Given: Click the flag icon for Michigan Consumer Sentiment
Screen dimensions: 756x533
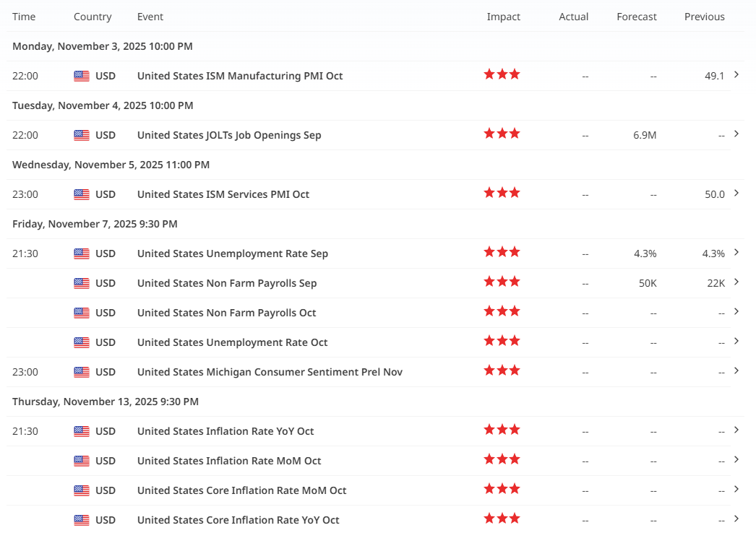Looking at the screenshot, I should (x=82, y=372).
